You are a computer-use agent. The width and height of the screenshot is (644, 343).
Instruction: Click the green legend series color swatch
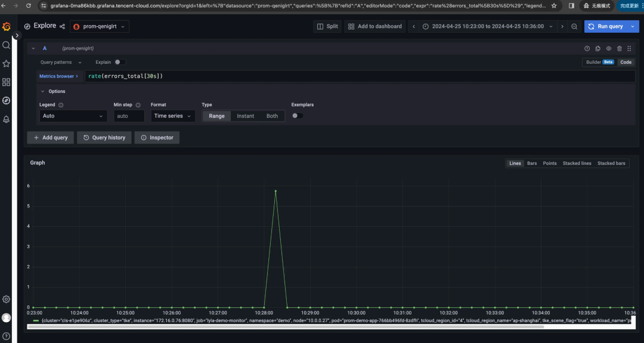pos(36,320)
